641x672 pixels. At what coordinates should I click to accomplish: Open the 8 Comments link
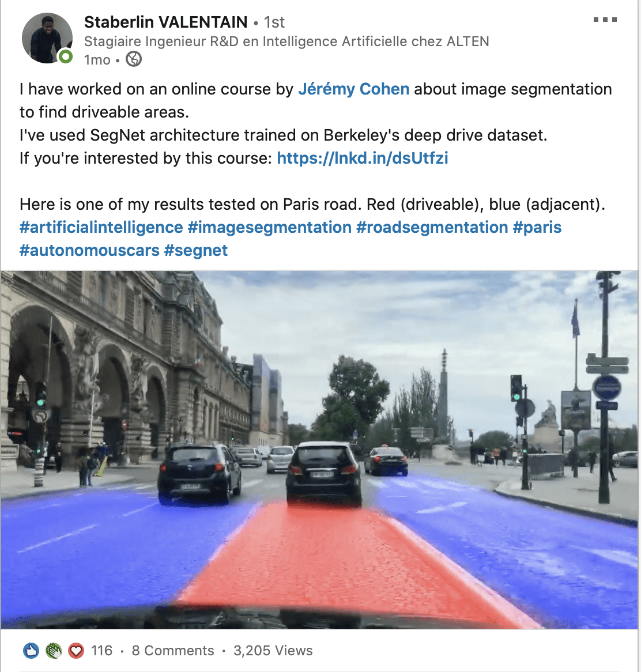pos(173,651)
